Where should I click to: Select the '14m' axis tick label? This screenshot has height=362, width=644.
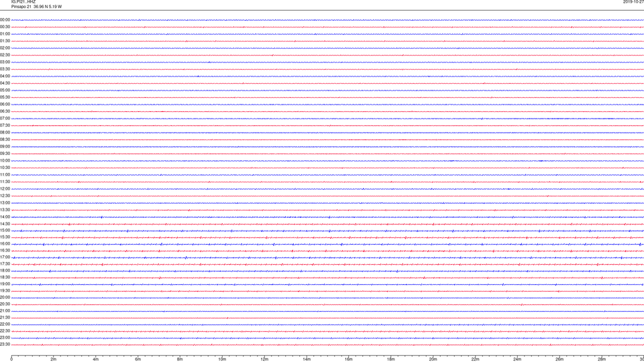tap(307, 359)
